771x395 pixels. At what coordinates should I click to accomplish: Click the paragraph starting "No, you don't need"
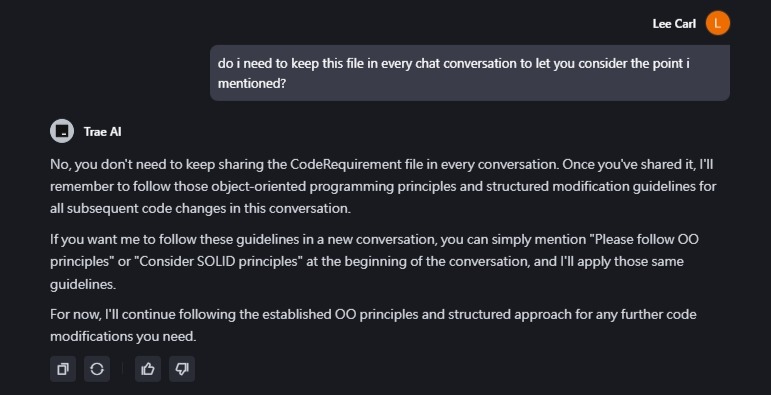pos(383,186)
